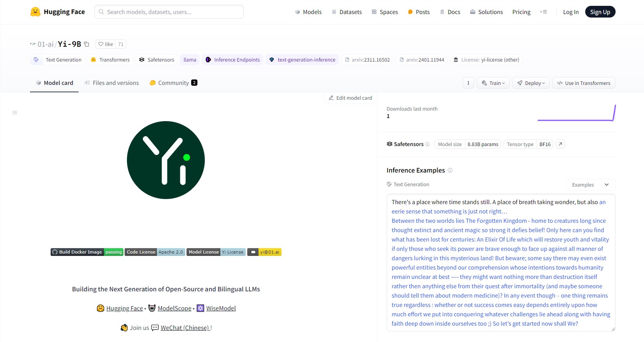
Task: Grab the text area resize handle
Action: click(613, 329)
